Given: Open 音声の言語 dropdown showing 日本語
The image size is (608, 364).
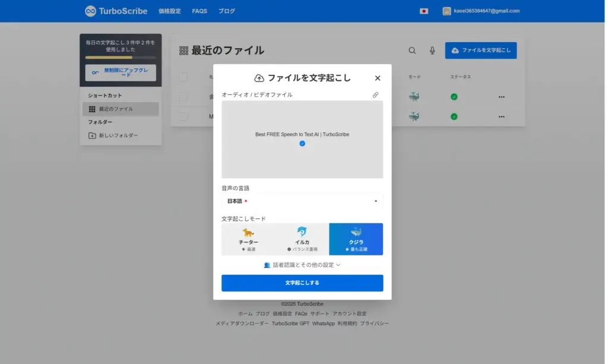Looking at the screenshot, I should pyautogui.click(x=302, y=201).
